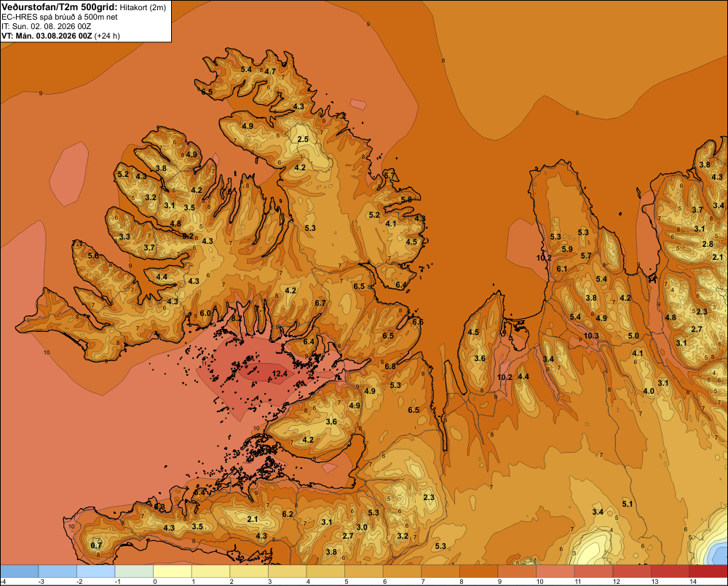Click the legend tick label 0
Viewport: 728px width, 586px height.
[155, 582]
